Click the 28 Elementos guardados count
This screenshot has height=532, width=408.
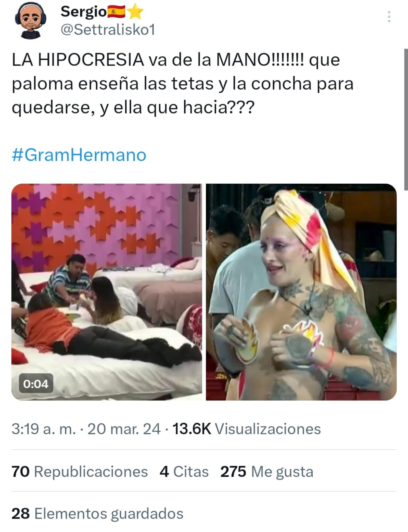[97, 514]
